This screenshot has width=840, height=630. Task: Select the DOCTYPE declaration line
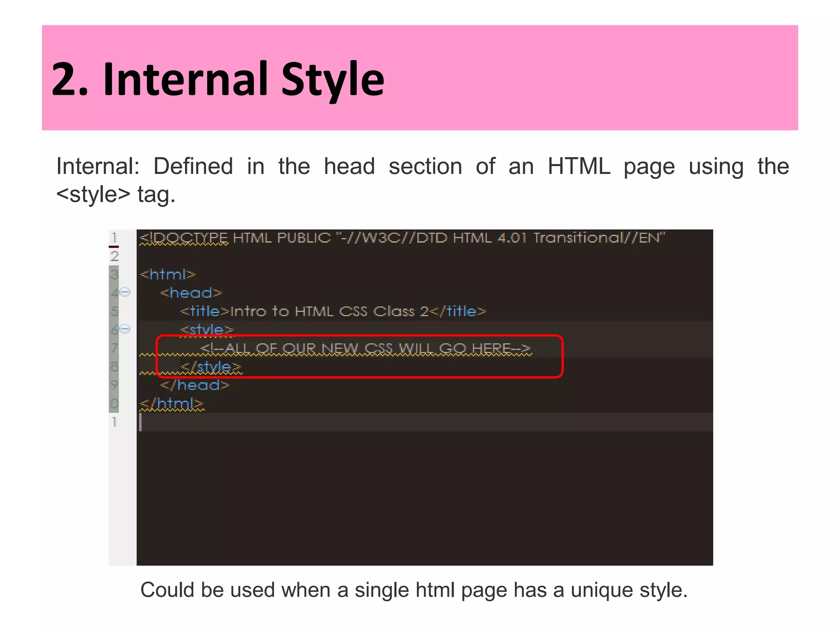[402, 238]
